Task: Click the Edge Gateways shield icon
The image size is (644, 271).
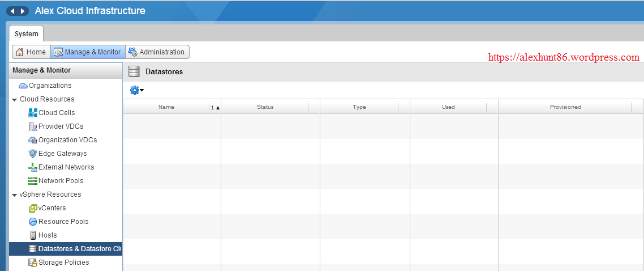Action: (x=33, y=154)
